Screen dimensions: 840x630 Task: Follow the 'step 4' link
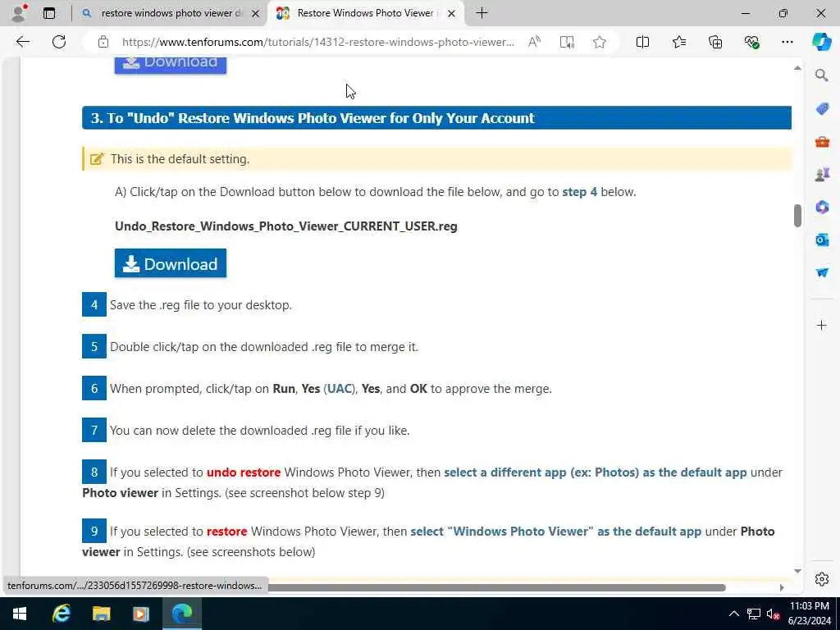pos(579,192)
